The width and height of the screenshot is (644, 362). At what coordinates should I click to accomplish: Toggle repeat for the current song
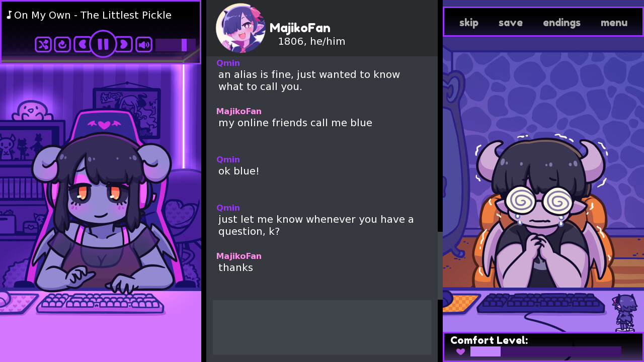62,45
